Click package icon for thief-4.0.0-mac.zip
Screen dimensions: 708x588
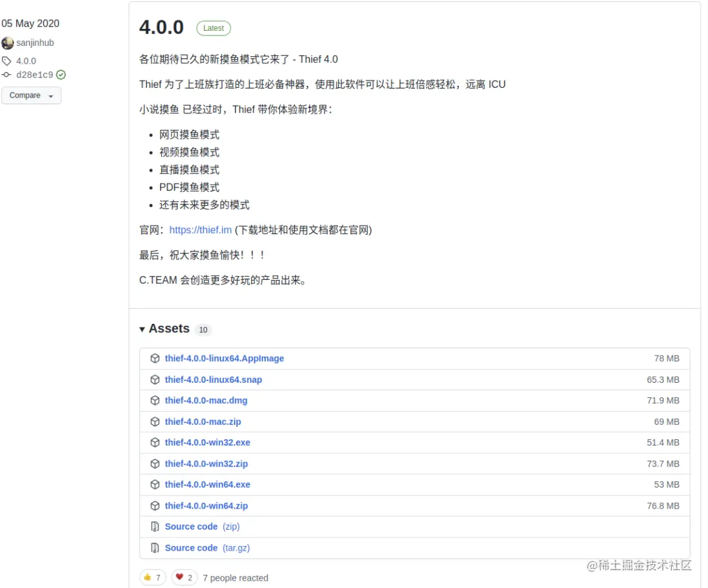(x=155, y=421)
